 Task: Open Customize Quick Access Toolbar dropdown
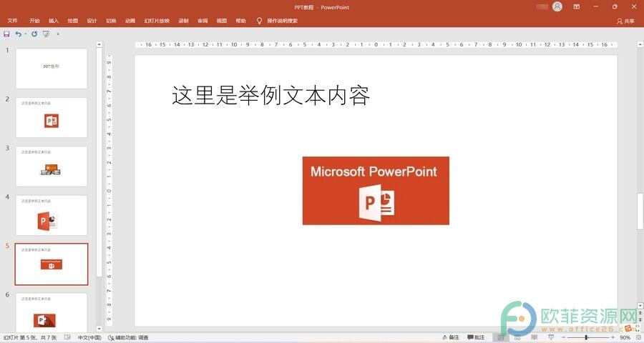tap(58, 34)
